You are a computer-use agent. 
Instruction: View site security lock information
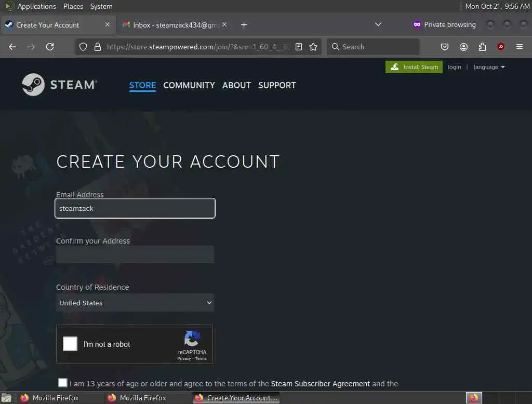[97, 47]
